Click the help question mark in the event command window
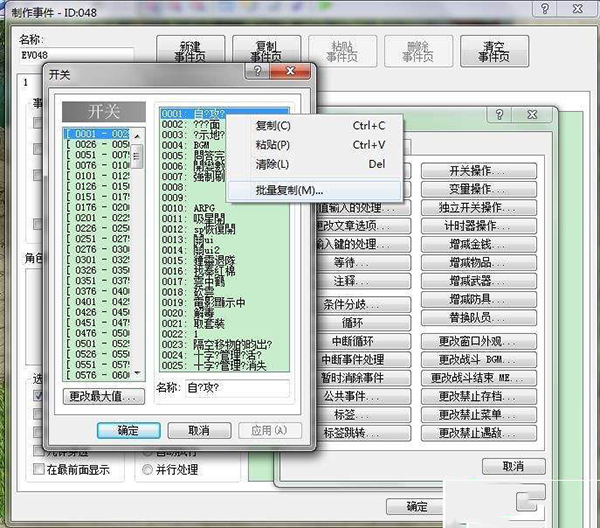600x528 pixels. click(x=499, y=114)
